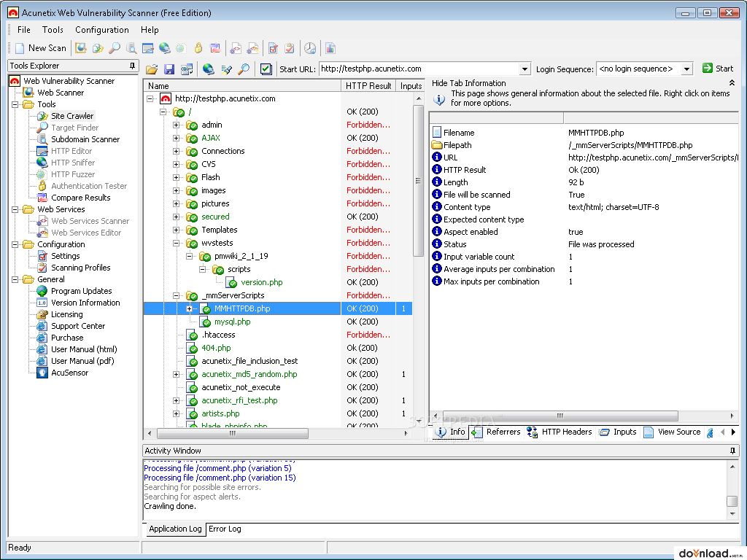Switch to the Error Log tab
This screenshot has width=747, height=560.
pos(225,529)
